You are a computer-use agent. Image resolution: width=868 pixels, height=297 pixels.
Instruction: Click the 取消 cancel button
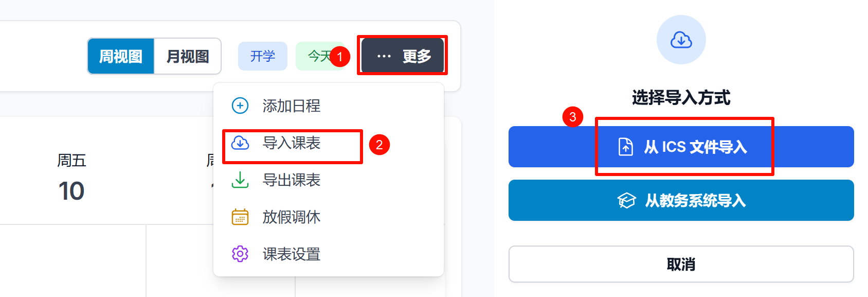click(681, 264)
